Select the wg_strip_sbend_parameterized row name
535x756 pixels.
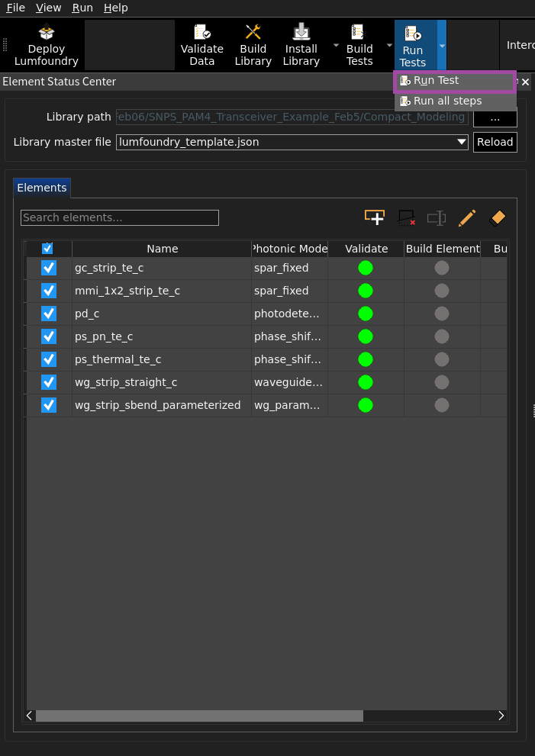point(158,406)
